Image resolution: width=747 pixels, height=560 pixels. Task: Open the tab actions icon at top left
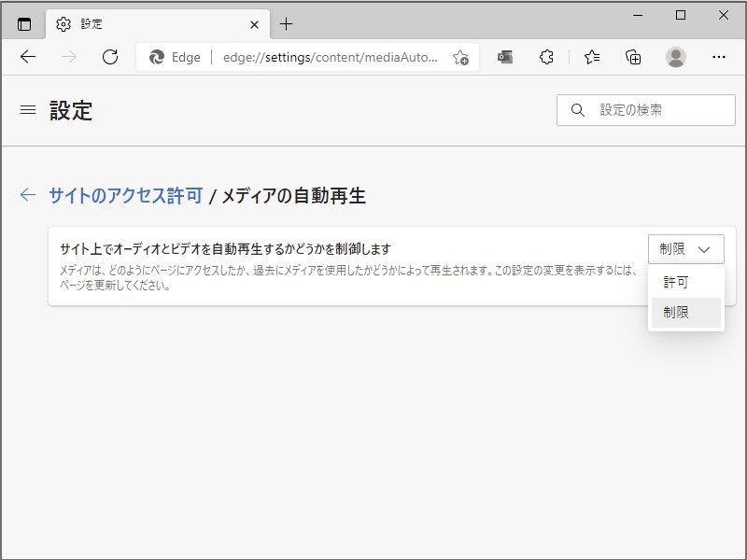22,23
